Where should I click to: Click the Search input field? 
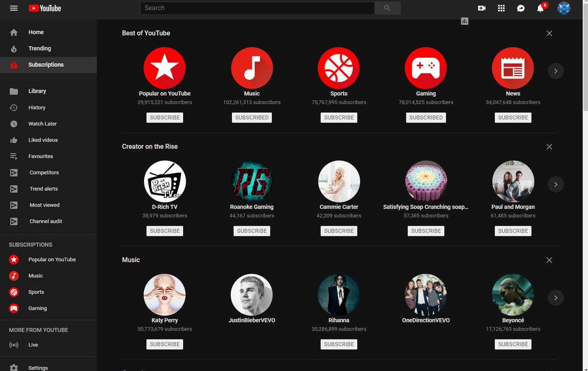(258, 8)
